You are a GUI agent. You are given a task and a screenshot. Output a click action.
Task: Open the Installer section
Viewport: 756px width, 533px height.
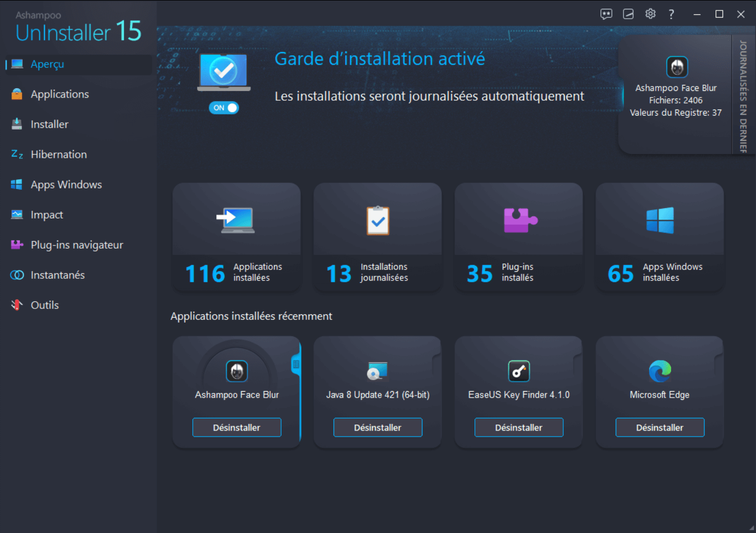pyautogui.click(x=78, y=124)
